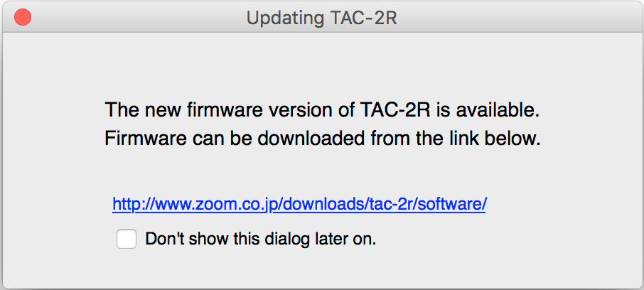This screenshot has height=290, width=644.
Task: Click the zoom.co.jp firmware download link
Action: [x=299, y=204]
